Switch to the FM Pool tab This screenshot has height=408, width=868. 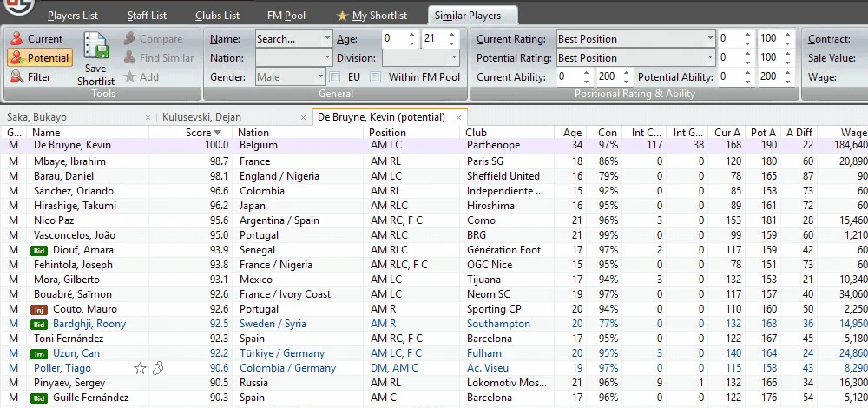coord(286,16)
